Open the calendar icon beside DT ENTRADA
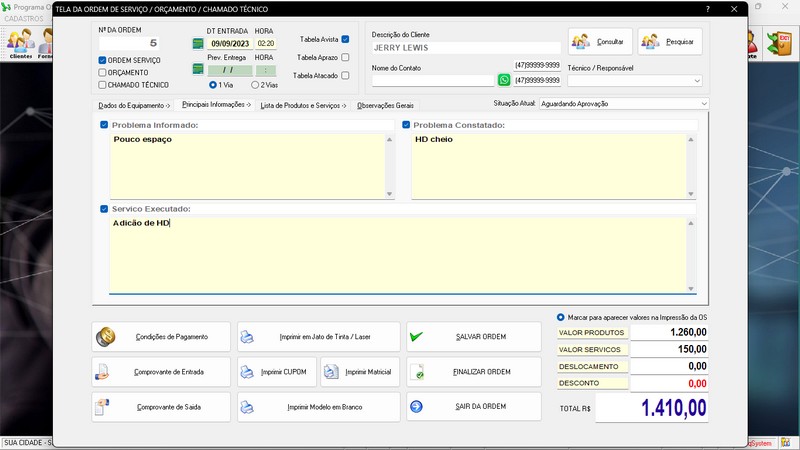Screen dimensions: 800x450 (198, 44)
